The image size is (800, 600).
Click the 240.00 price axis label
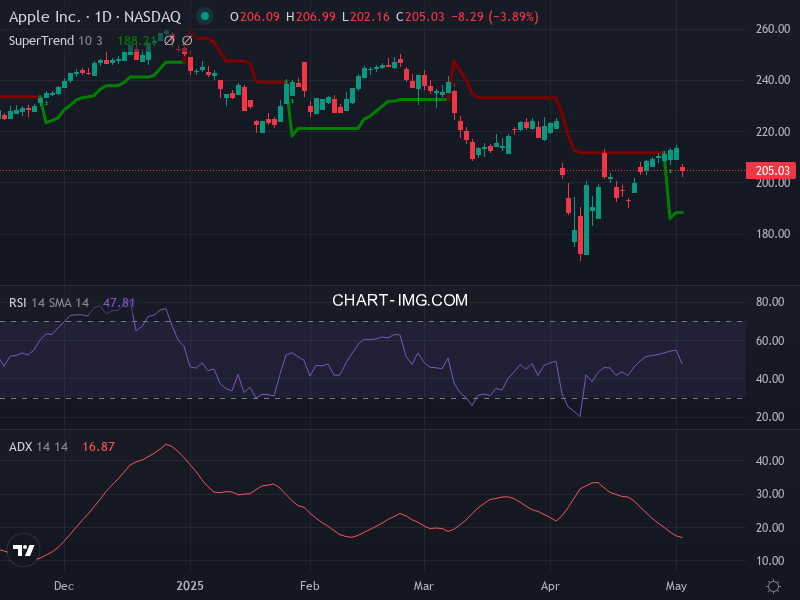(x=772, y=80)
